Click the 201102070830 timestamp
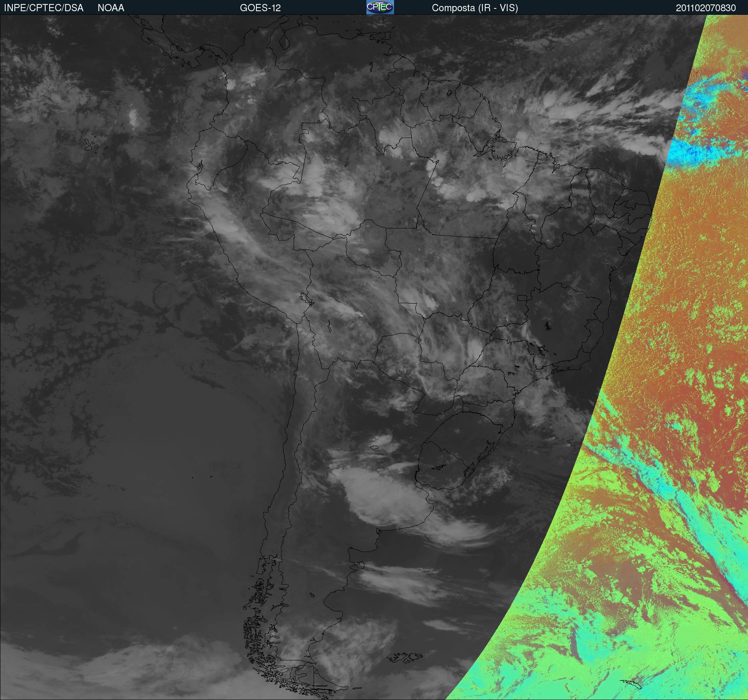This screenshot has width=748, height=700. pyautogui.click(x=706, y=8)
